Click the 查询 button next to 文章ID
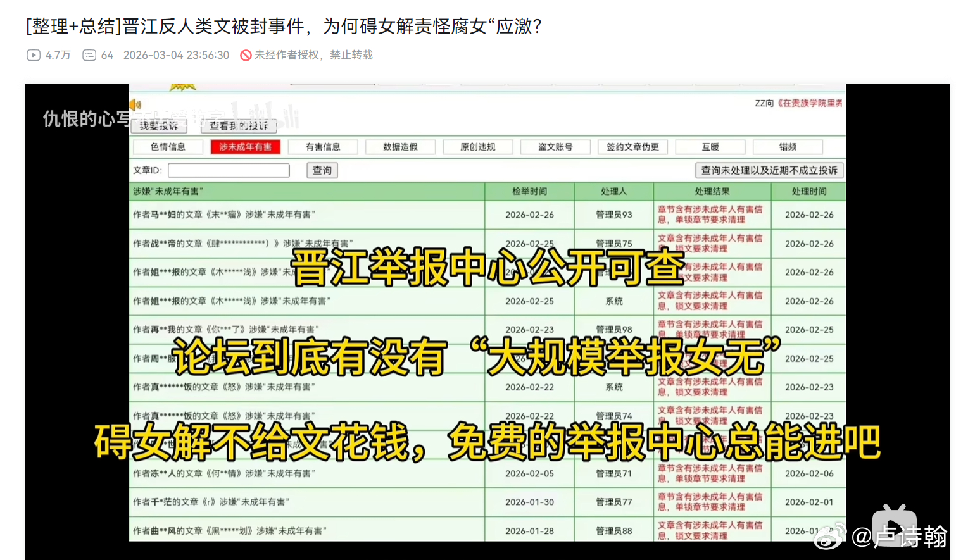956x560 pixels. click(x=322, y=170)
